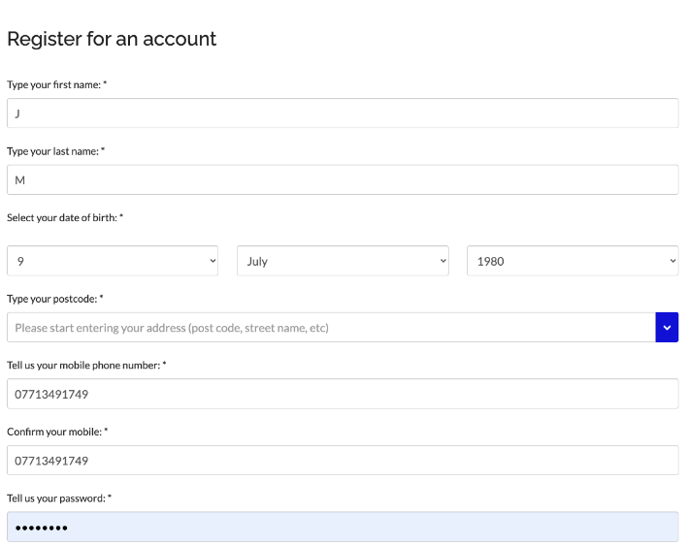The image size is (688, 546).
Task: Click the 'Select your date of birth' label
Action: click(x=65, y=218)
